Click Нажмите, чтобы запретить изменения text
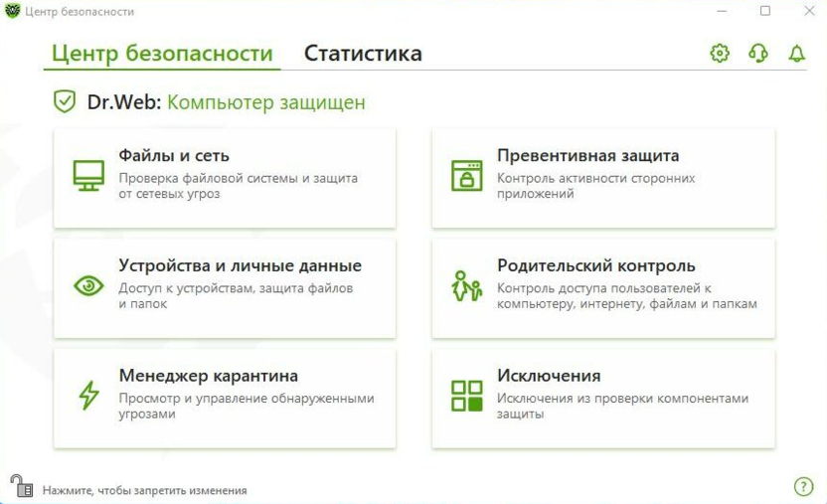The width and height of the screenshot is (827, 504). point(144,490)
